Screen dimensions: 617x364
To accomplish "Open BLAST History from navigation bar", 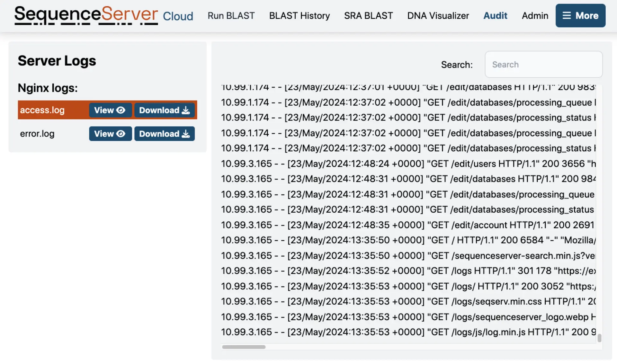I will [x=300, y=16].
